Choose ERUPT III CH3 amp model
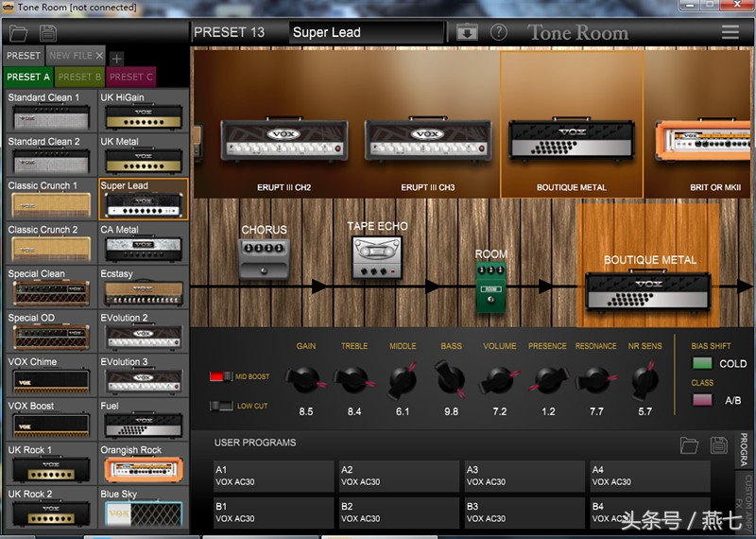Screen dimensions: 756x539 click(428, 139)
